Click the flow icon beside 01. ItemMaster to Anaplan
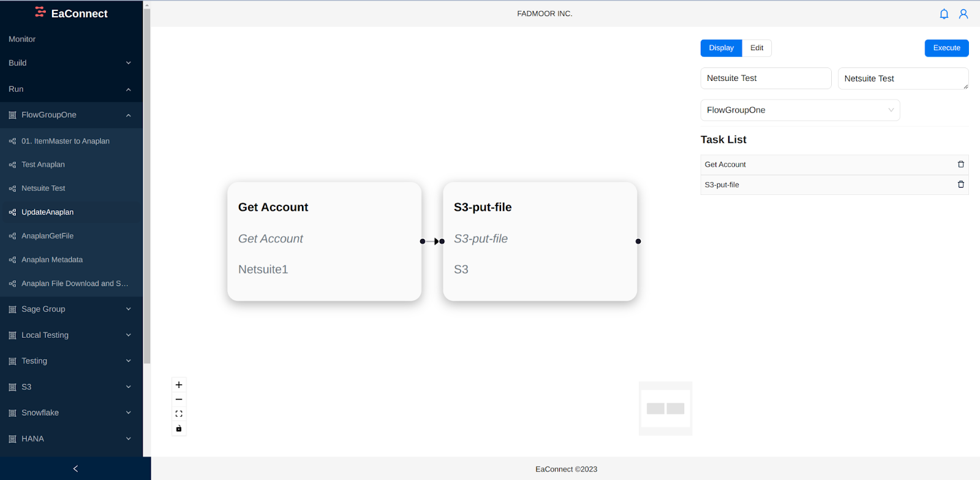The width and height of the screenshot is (980, 480). pos(12,141)
